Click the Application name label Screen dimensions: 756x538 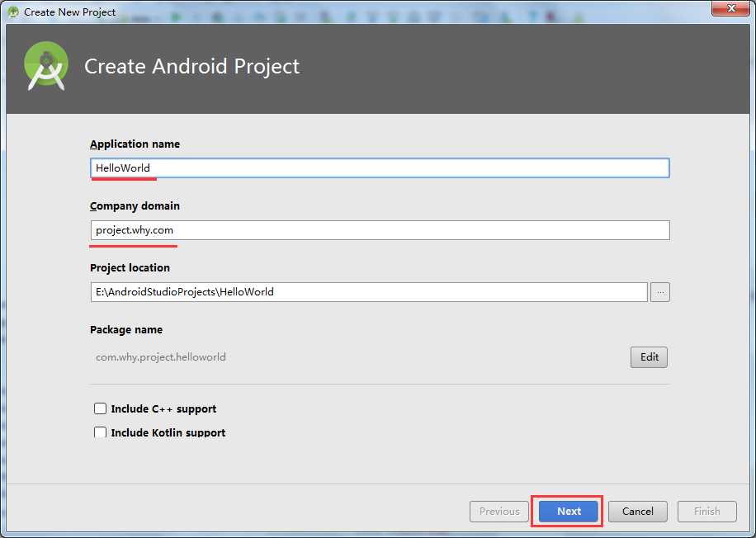tap(135, 144)
